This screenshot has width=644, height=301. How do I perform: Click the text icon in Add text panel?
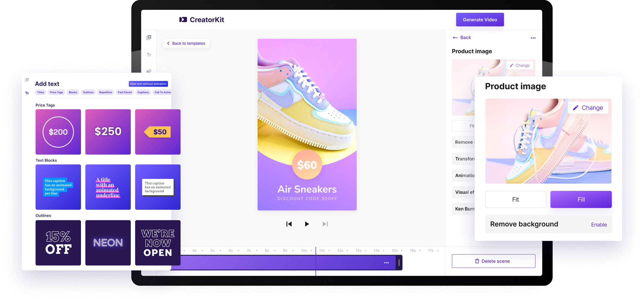tap(27, 93)
